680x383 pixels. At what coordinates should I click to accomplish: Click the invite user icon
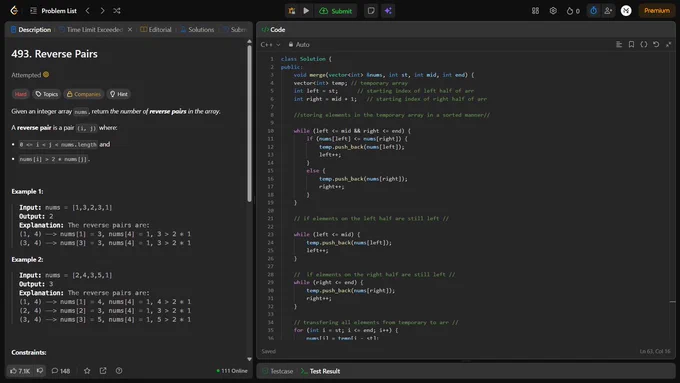click(x=608, y=11)
